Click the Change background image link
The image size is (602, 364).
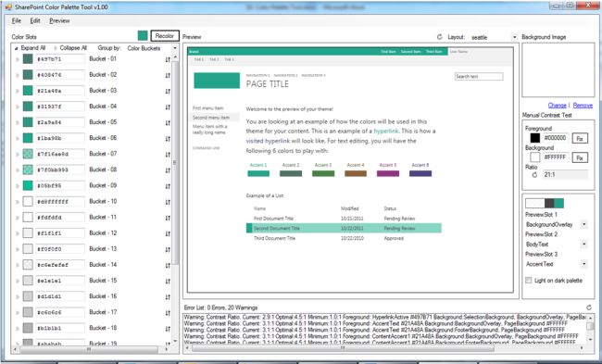click(x=557, y=106)
